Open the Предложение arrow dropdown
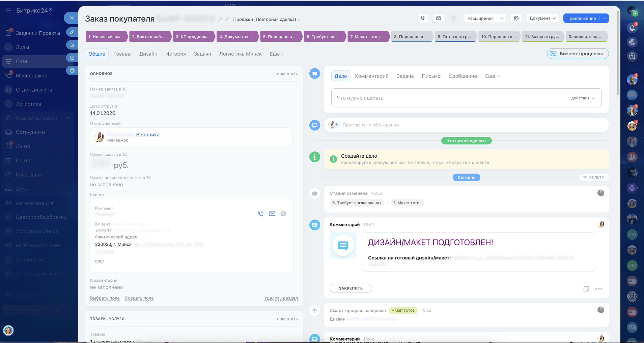 605,18
